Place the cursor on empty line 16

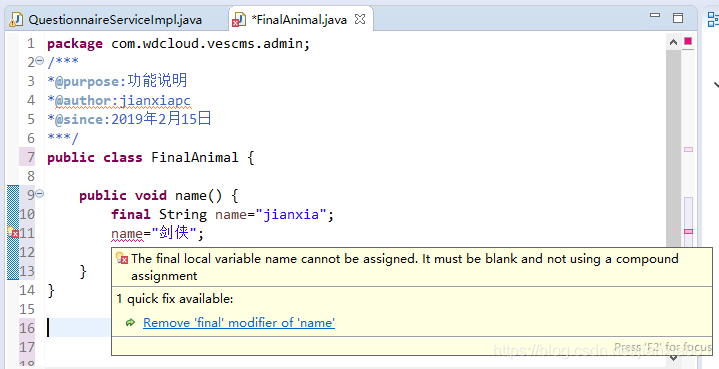click(78, 328)
